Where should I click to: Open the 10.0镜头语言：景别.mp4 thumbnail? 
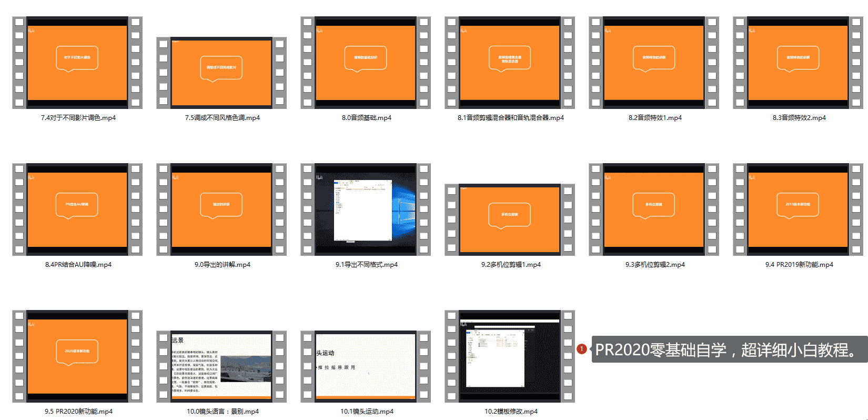(221, 366)
